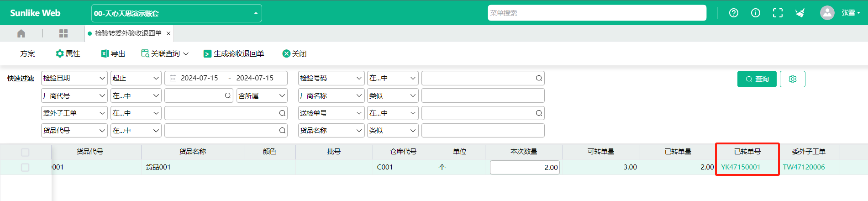Open the grid apps menu icon
The width and height of the screenshot is (868, 201).
pos(63,33)
